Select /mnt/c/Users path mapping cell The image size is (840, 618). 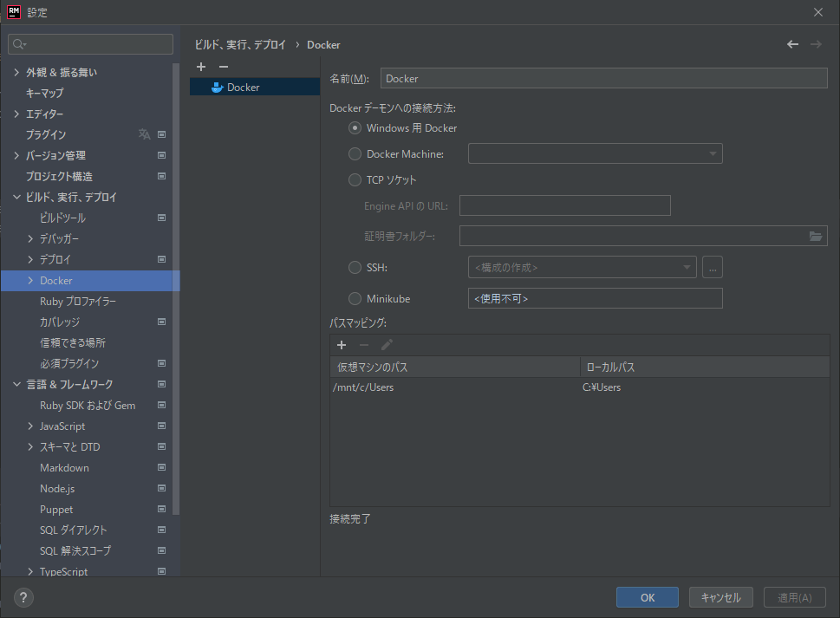[455, 387]
